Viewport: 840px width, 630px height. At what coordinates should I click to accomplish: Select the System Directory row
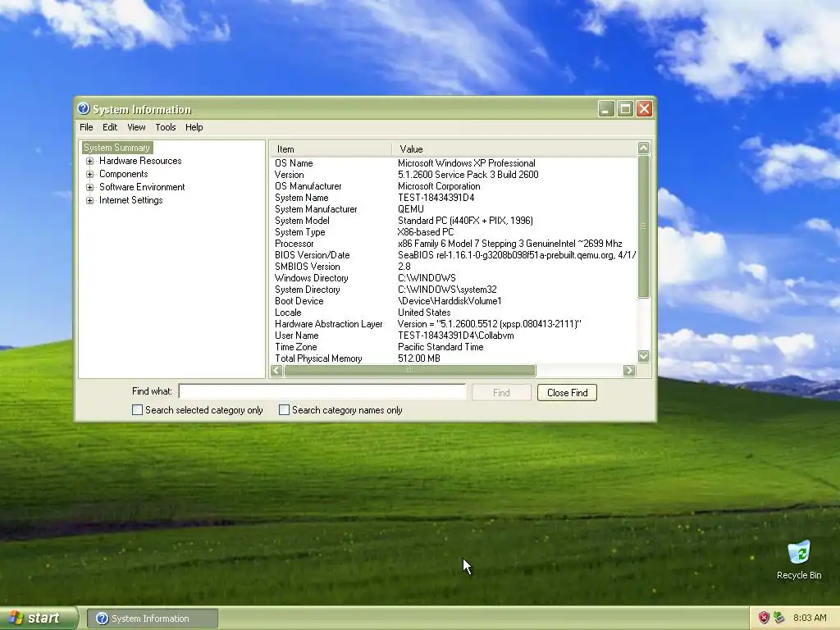(x=453, y=290)
